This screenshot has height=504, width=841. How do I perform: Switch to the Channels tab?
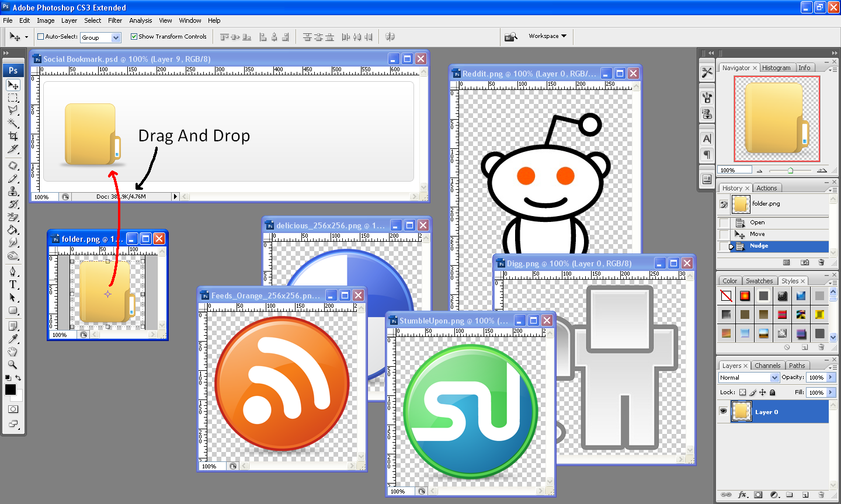(767, 366)
